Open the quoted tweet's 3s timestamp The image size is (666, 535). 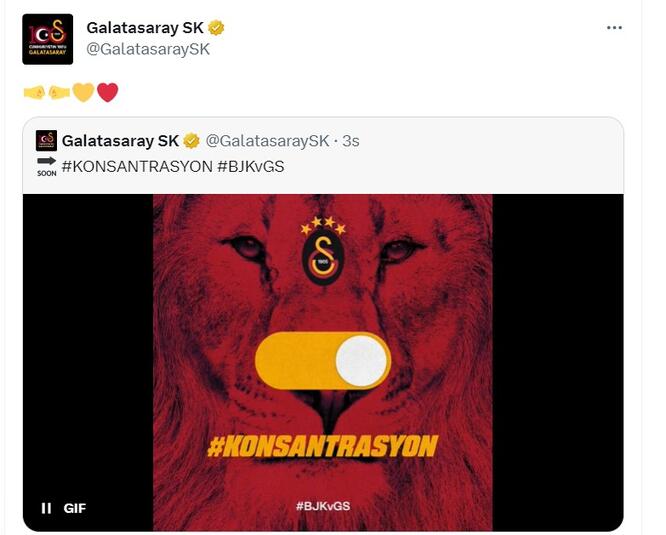point(350,141)
